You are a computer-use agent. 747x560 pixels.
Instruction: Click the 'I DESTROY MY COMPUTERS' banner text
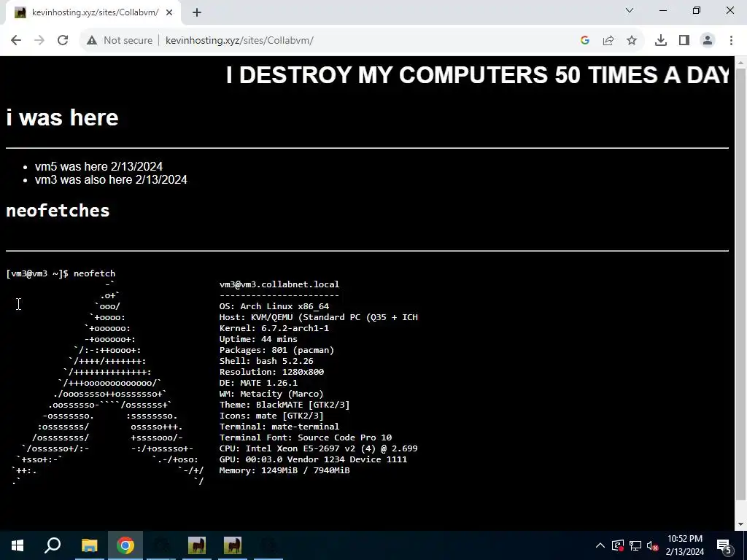tap(477, 75)
